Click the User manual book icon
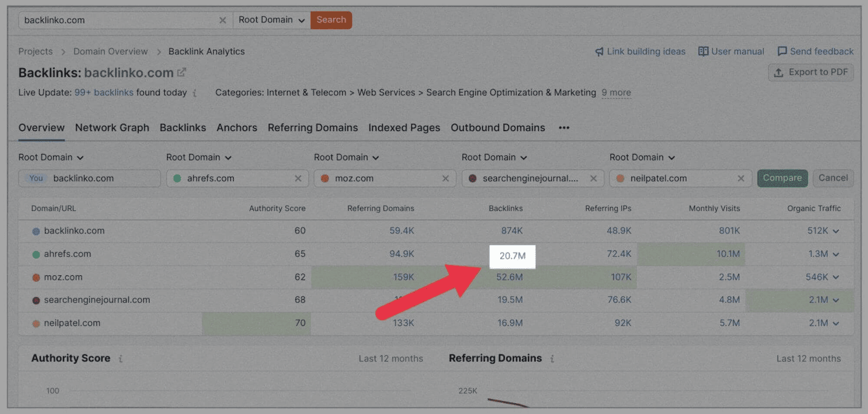868x414 pixels. click(x=703, y=51)
